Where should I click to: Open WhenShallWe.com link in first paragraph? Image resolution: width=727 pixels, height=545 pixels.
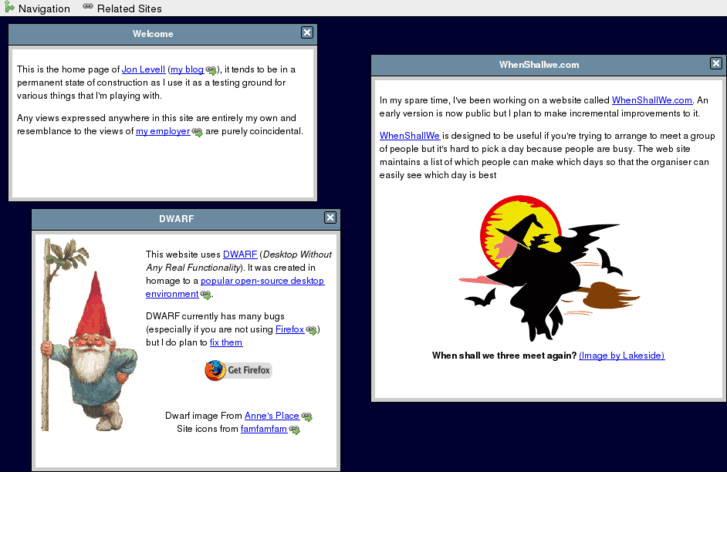coord(652,101)
